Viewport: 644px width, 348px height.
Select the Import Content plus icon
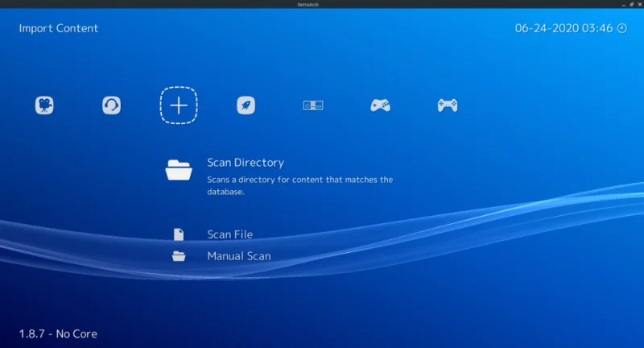tap(179, 106)
